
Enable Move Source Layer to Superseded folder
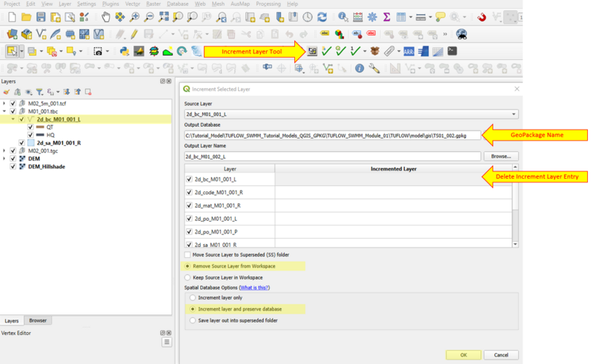tap(188, 254)
